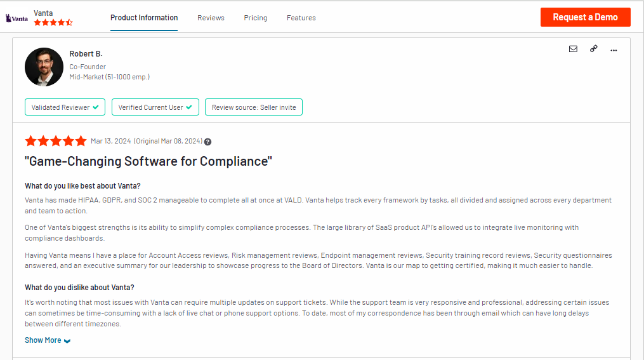The height and width of the screenshot is (360, 644).
Task: Click the "Mar 13, 2024" review date
Action: [111, 141]
